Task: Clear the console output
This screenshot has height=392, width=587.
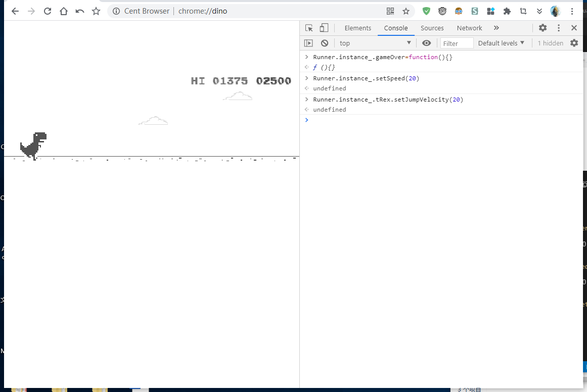Action: click(x=325, y=43)
